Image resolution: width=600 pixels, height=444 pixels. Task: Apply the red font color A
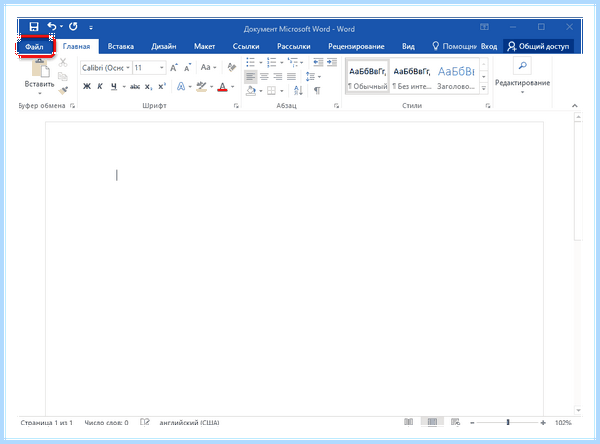point(222,87)
